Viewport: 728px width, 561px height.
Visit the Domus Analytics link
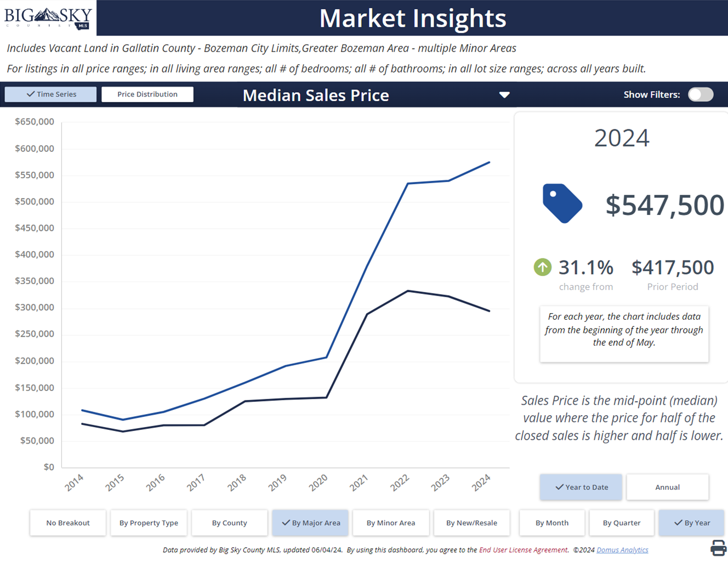(622, 550)
